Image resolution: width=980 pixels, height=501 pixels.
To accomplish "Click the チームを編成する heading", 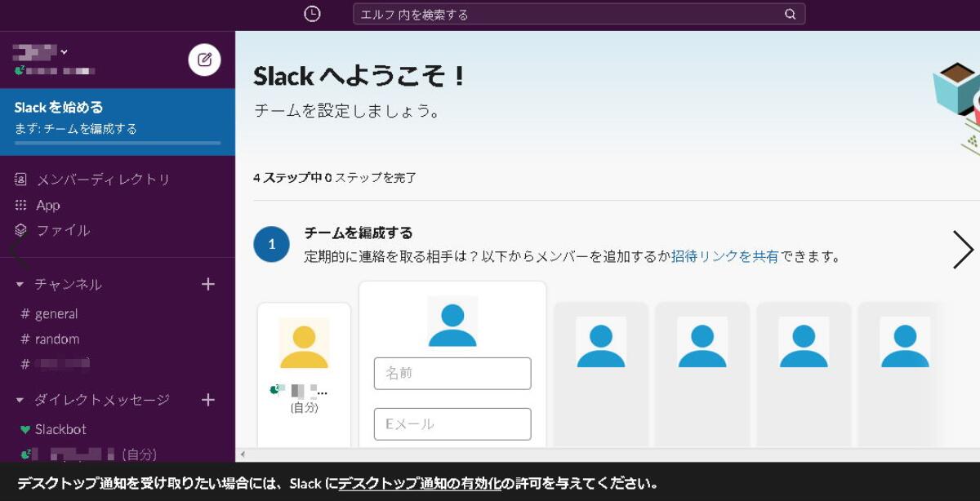I will pyautogui.click(x=359, y=233).
